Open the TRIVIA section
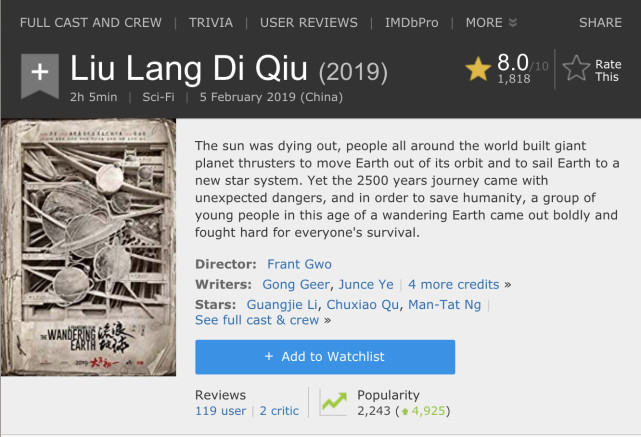Viewport: 641px width, 437px height. click(211, 22)
